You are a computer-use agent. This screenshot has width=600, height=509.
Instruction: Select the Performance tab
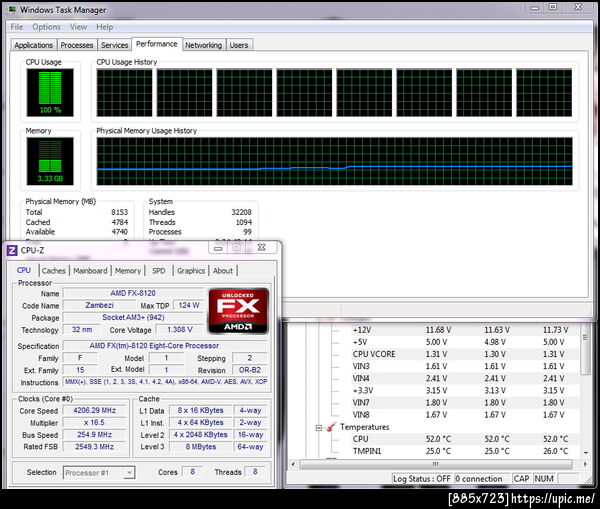click(x=157, y=44)
